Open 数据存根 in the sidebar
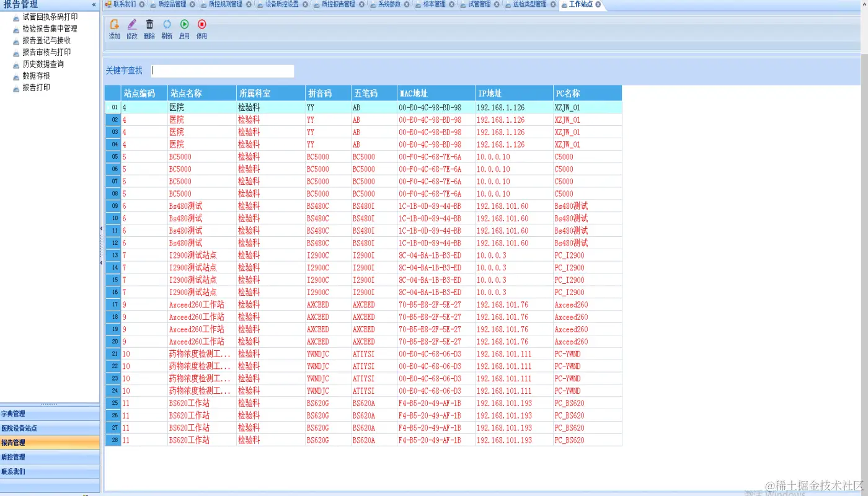The height and width of the screenshot is (496, 868). (36, 76)
